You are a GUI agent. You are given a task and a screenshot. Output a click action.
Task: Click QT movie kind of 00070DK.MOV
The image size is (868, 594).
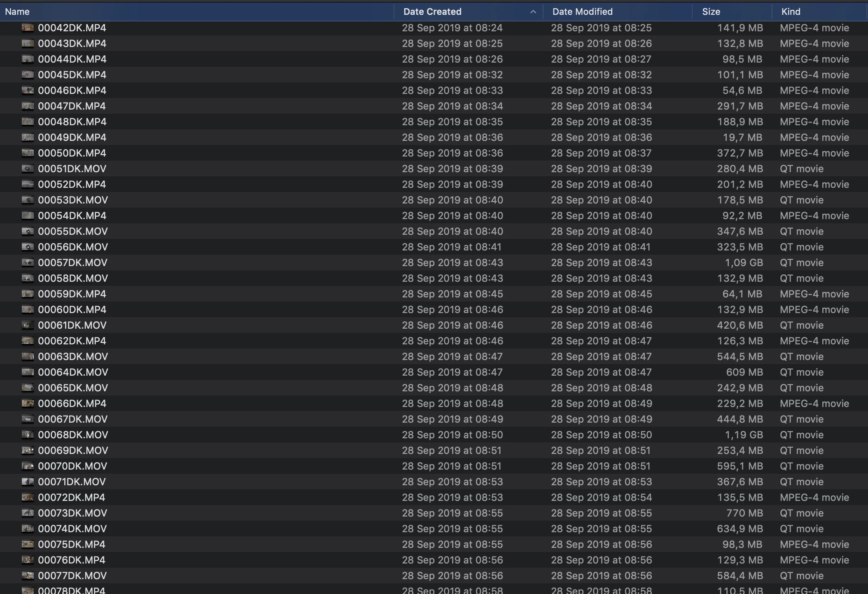[801, 466]
